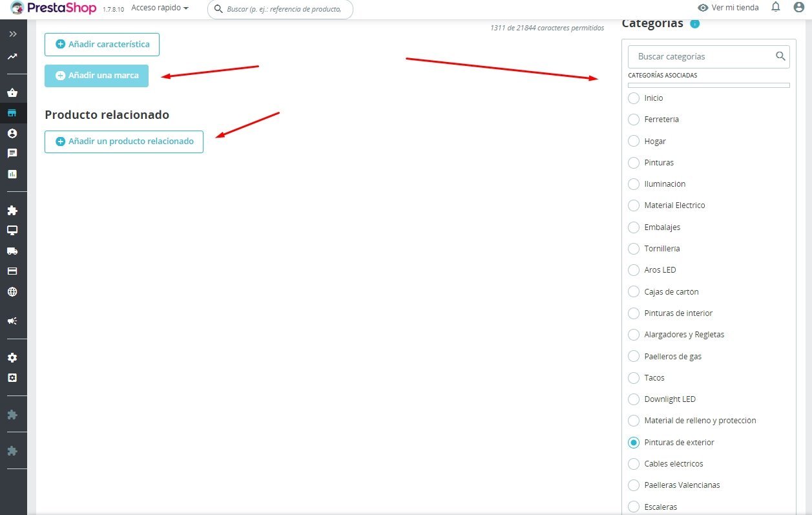Screen dimensions: 812x515
Task: Open Customer Service chat bubble icon
Action: pos(12,154)
